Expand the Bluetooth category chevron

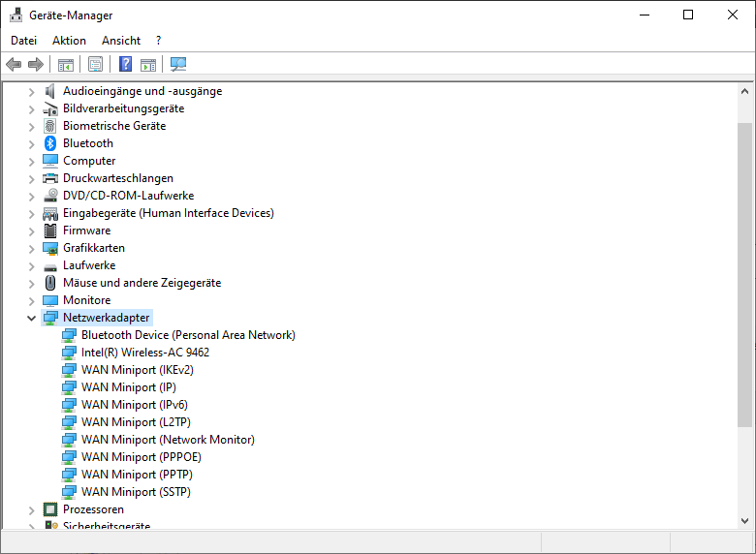click(x=31, y=143)
